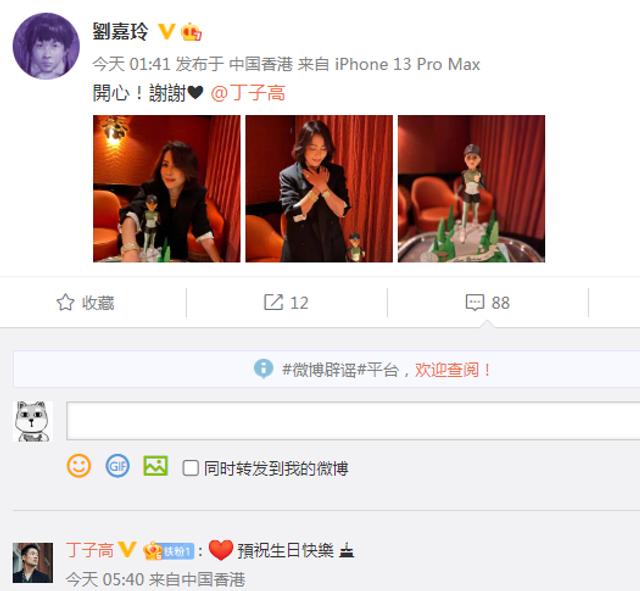Viewport: 640px width, 591px height.
Task: Enable 同时转发到我的微博 checkbox
Action: pyautogui.click(x=190, y=468)
